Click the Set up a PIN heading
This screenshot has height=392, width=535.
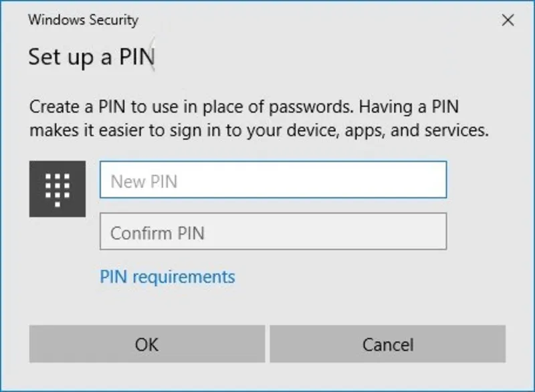click(x=92, y=58)
